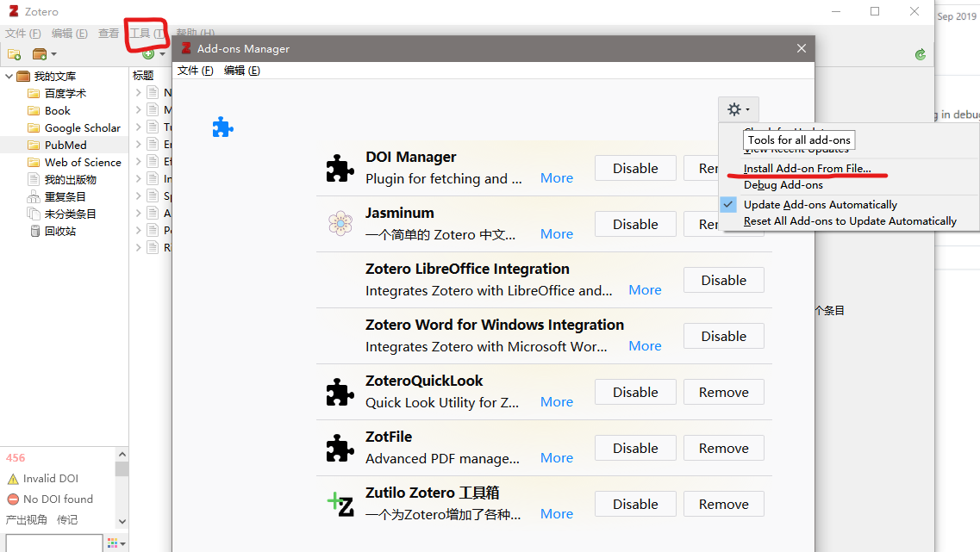
Task: Click the green sync icon in Zotero
Action: [920, 55]
